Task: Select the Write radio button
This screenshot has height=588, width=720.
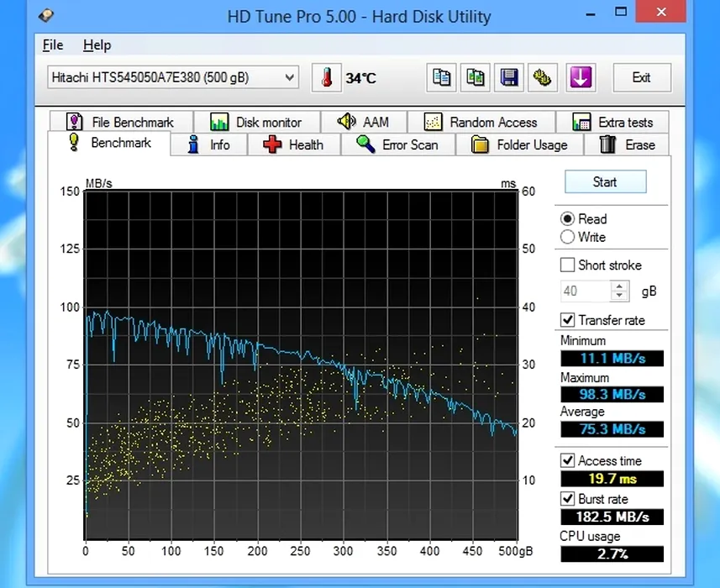Action: 568,238
